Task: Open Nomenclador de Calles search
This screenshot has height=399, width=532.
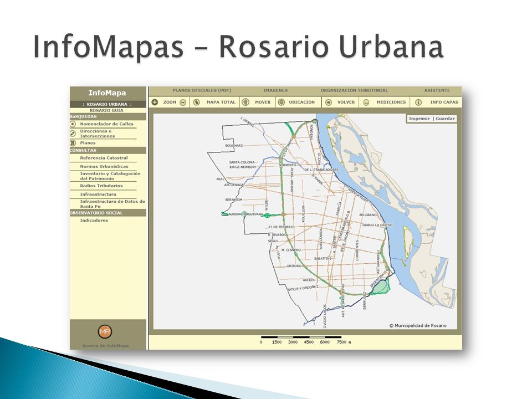Action: pyautogui.click(x=106, y=124)
